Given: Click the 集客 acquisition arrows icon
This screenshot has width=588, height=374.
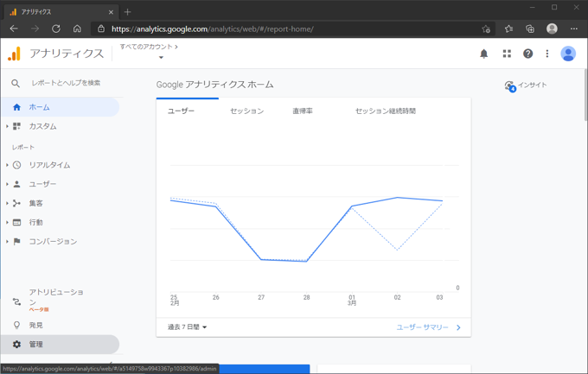Looking at the screenshot, I should tap(17, 203).
